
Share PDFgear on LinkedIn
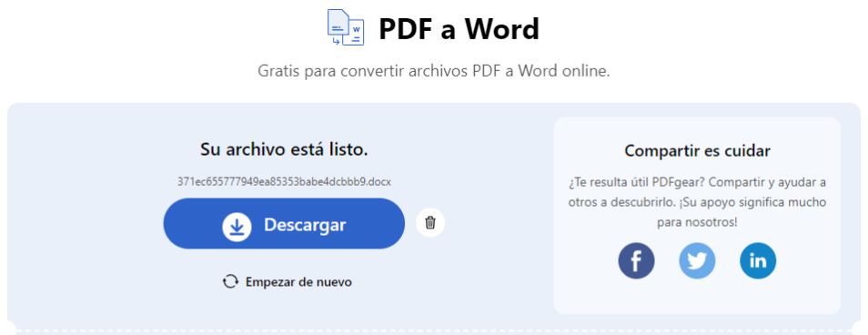pos(758,260)
